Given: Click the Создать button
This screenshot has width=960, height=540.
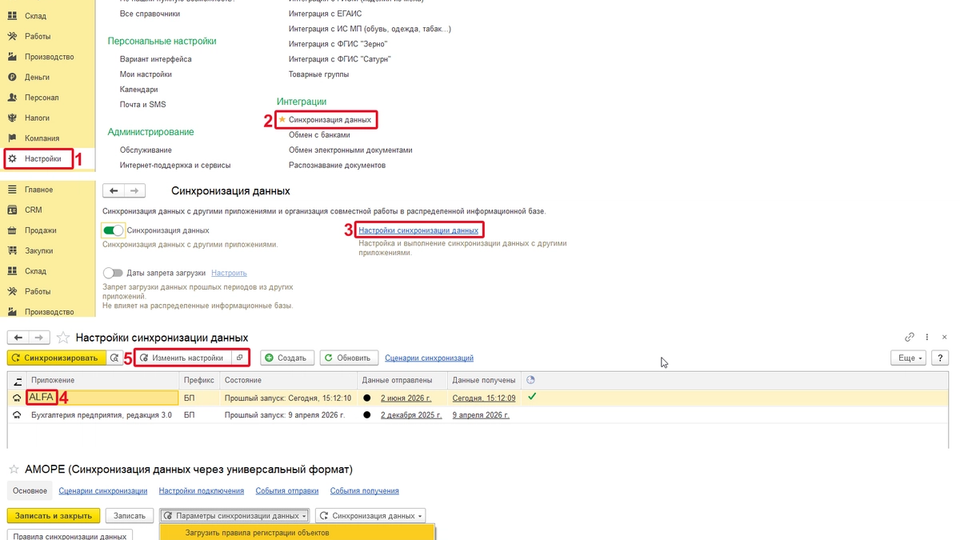Looking at the screenshot, I should [287, 358].
